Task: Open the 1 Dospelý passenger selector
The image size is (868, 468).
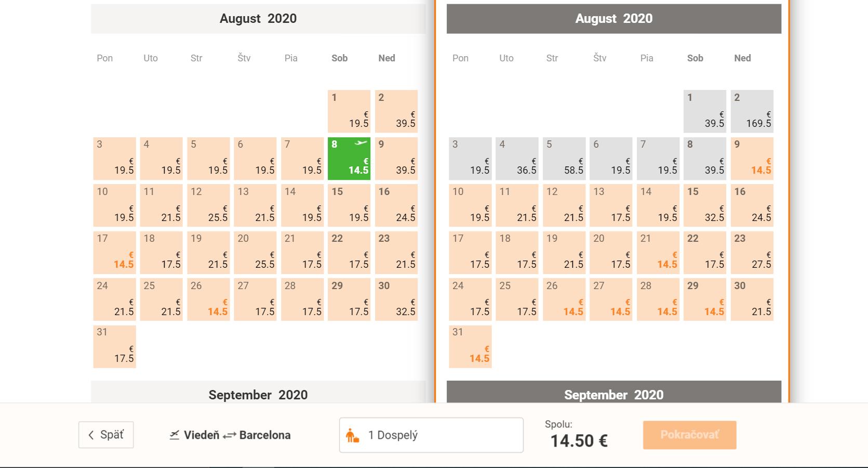Action: tap(431, 435)
